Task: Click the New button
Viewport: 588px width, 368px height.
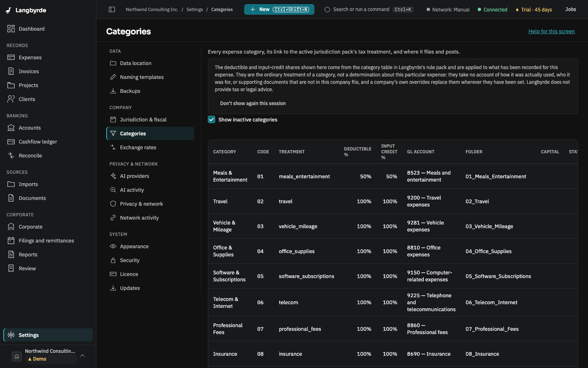Action: pyautogui.click(x=279, y=9)
